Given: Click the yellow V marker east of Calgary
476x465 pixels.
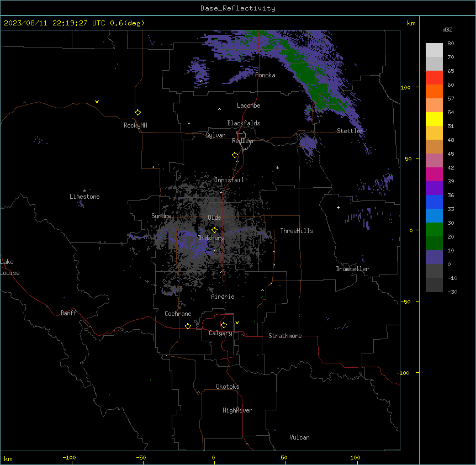Looking at the screenshot, I should (237, 323).
